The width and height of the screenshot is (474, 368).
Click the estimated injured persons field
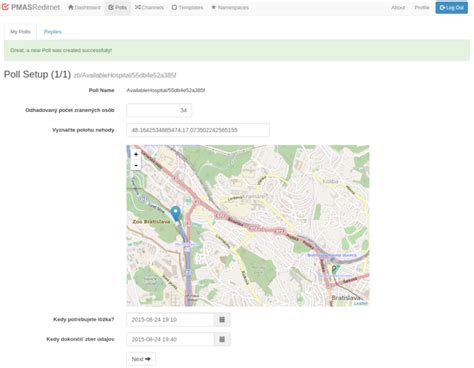coord(159,110)
